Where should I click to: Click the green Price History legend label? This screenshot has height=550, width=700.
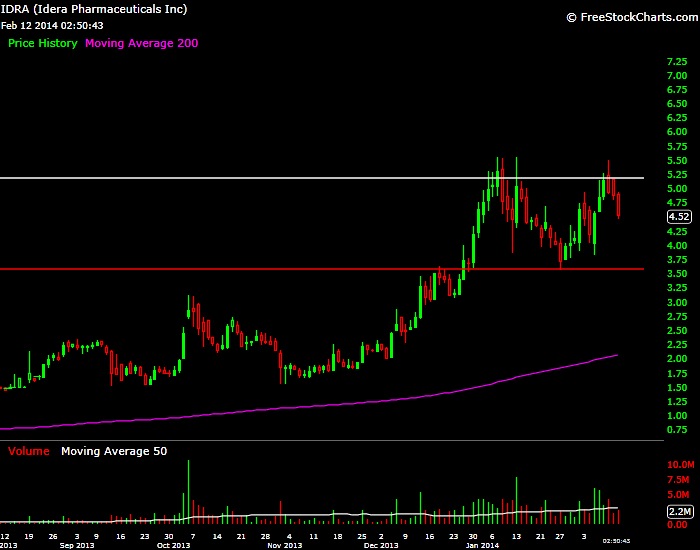pyautogui.click(x=43, y=43)
